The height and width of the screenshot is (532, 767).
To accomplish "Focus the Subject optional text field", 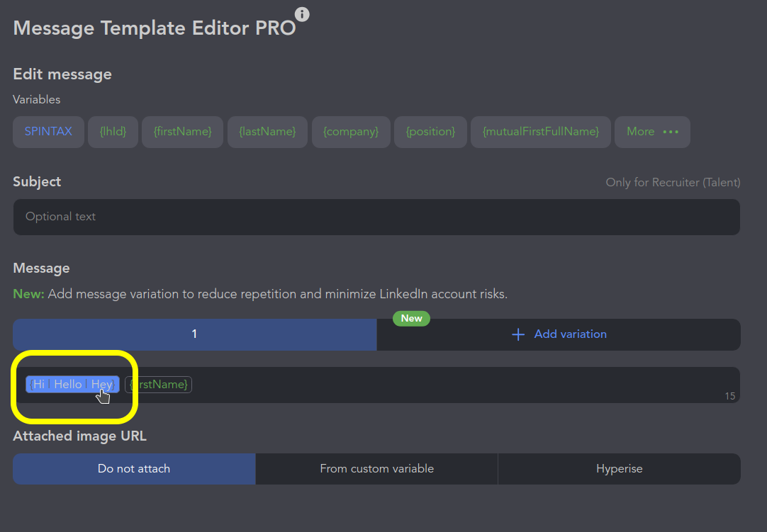I will point(376,217).
